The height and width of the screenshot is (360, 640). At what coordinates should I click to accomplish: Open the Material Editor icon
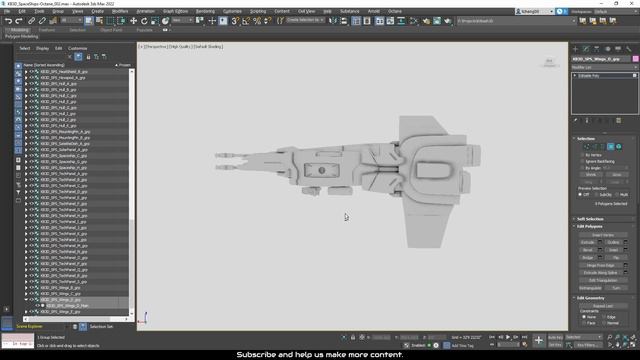[413, 21]
